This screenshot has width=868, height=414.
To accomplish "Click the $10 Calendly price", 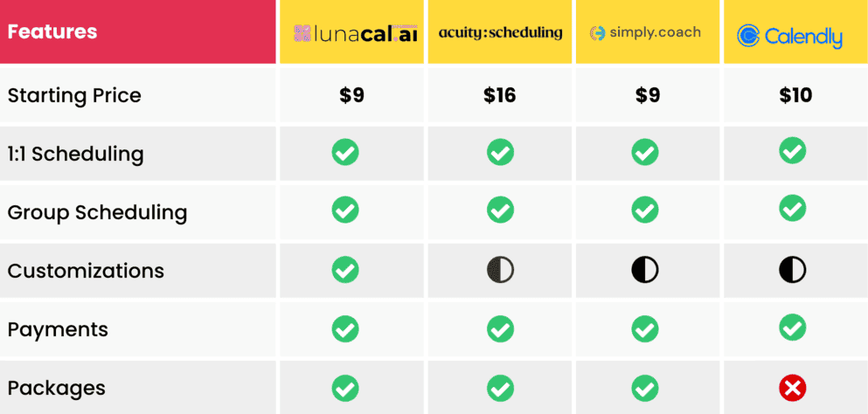I will tap(795, 95).
